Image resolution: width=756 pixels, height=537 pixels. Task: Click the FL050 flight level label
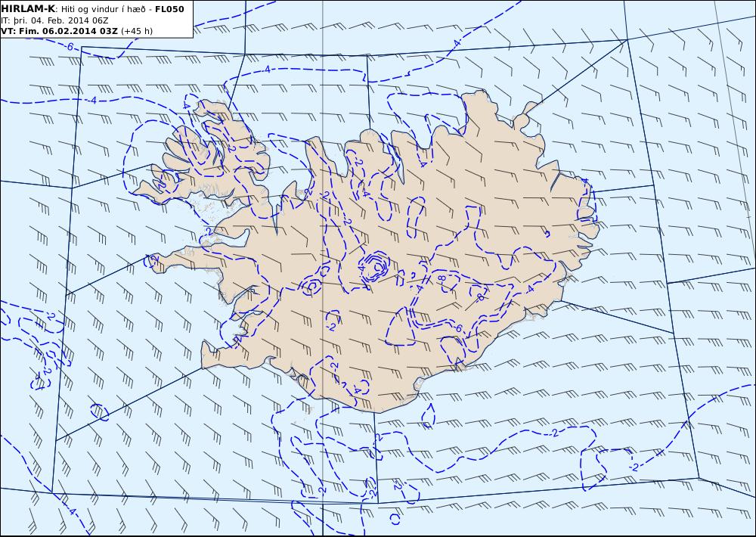point(169,9)
